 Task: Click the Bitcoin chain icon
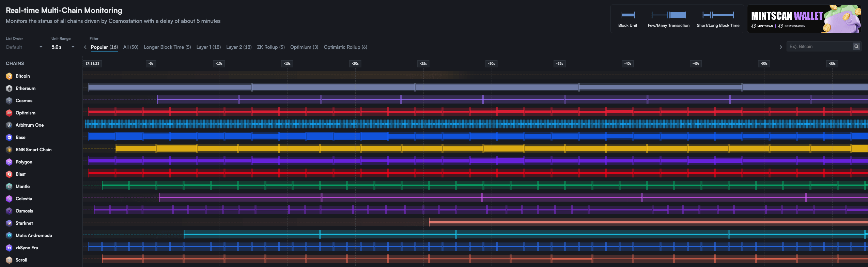coord(9,76)
